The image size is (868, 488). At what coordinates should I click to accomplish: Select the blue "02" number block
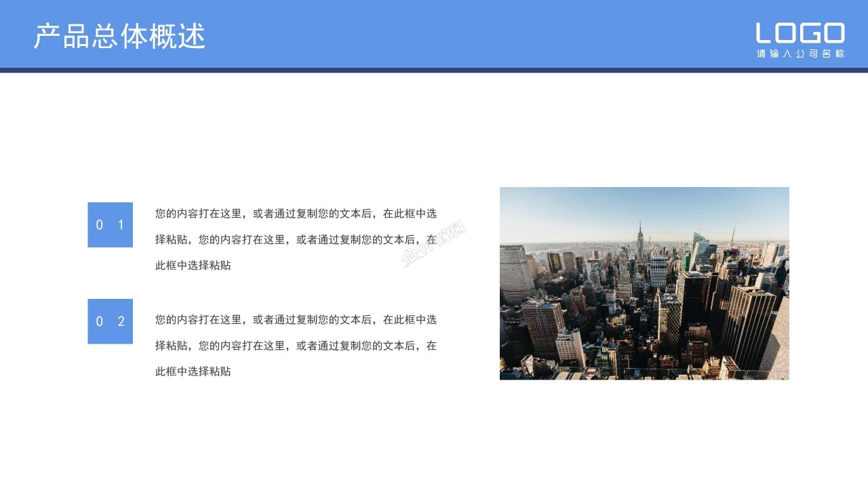coord(110,321)
